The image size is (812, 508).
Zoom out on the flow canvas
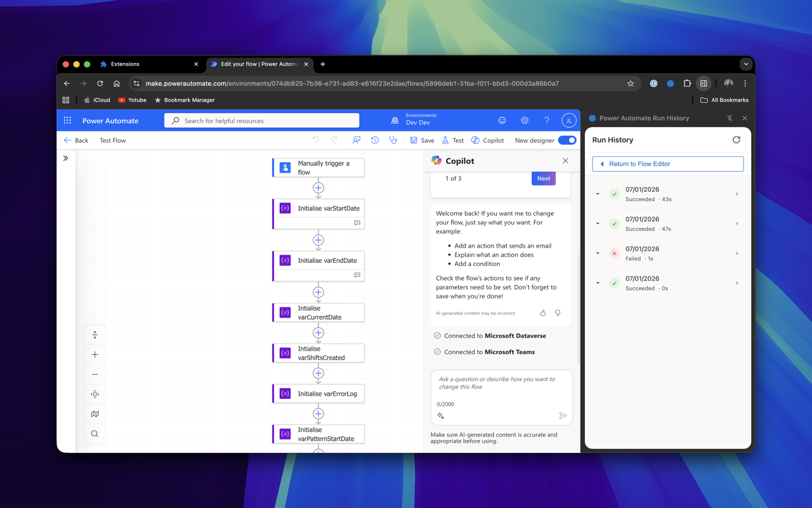(x=95, y=375)
